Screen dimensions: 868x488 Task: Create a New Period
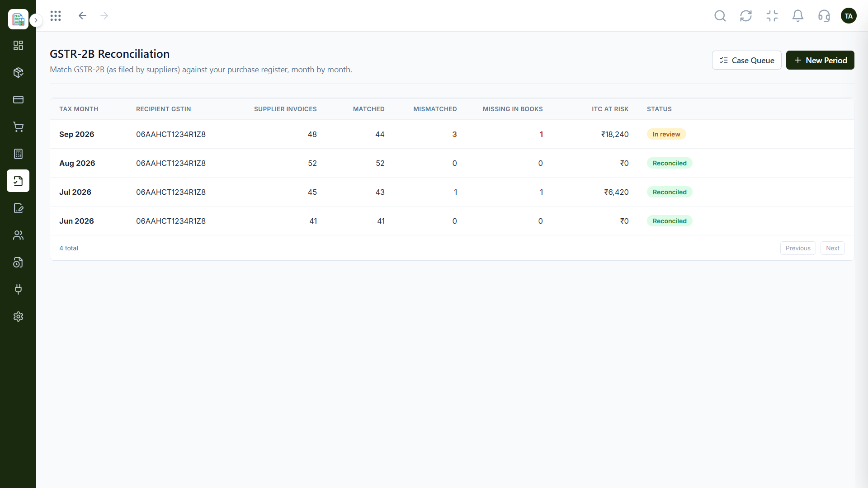point(820,61)
